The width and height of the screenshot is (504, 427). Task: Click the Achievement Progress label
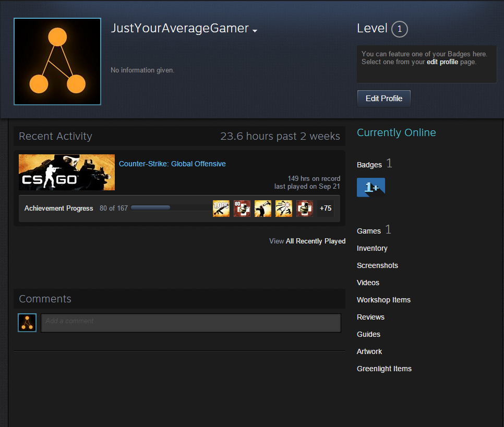point(59,208)
